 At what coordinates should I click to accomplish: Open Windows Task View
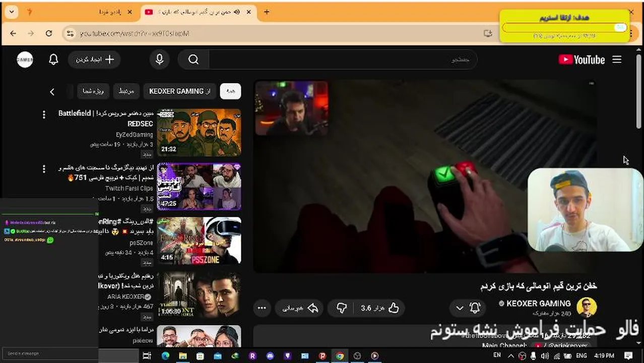click(x=147, y=356)
